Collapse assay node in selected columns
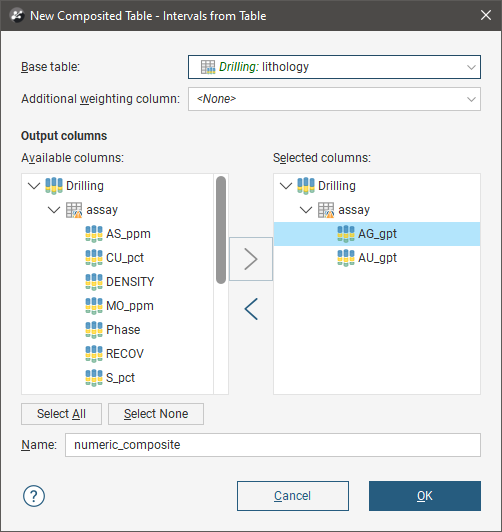Screen dimensions: 502x532 pos(306,210)
